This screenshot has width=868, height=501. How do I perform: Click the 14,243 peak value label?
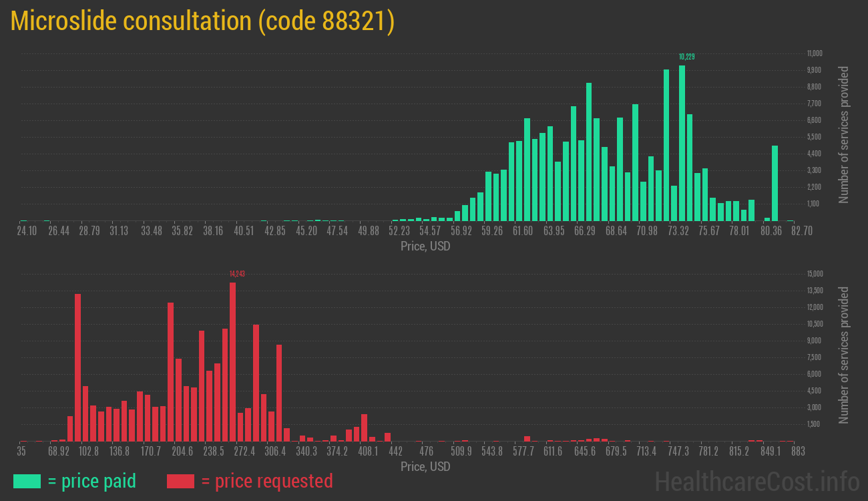pos(237,274)
